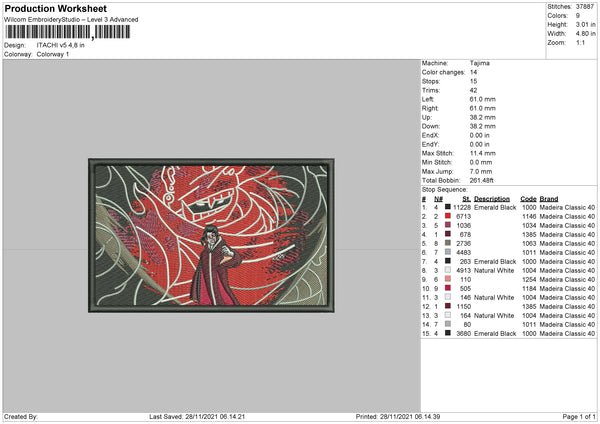
Task: Click the Total Bobbin value '261.48ft'
Action: (x=481, y=180)
